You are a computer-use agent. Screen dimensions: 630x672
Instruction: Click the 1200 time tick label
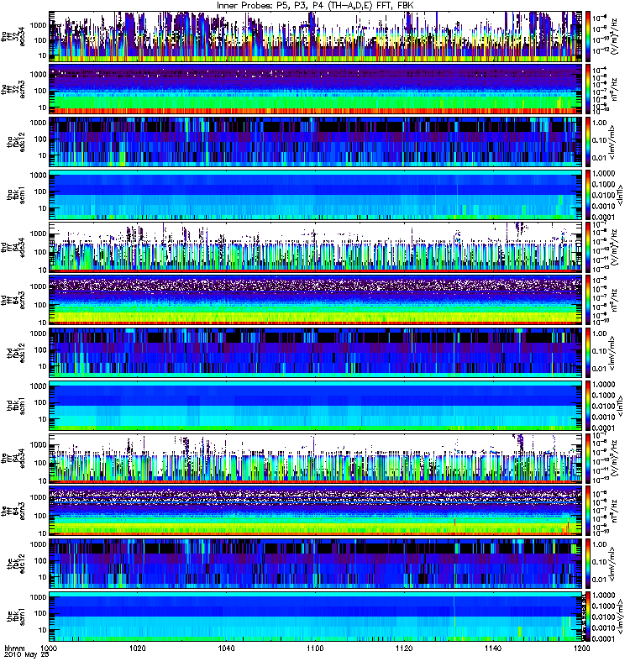coord(581,648)
